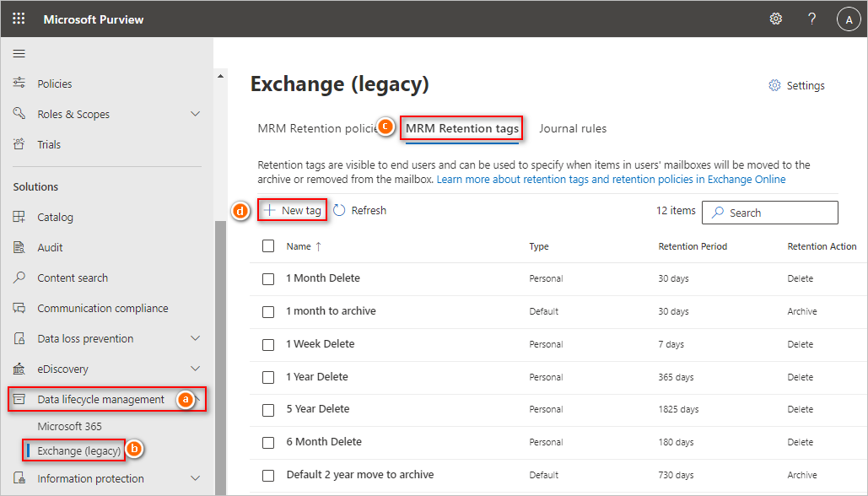Open Learn more about retention tags link
Image resolution: width=868 pixels, height=496 pixels.
611,180
